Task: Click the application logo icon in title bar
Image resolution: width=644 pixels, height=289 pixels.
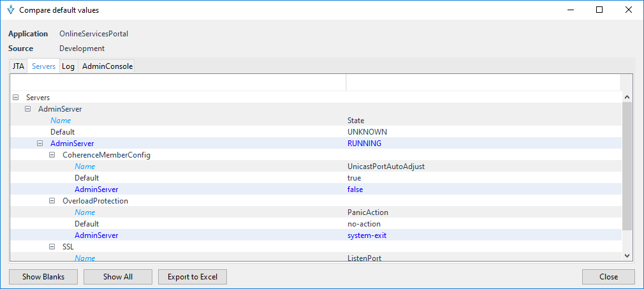Action: (x=10, y=10)
